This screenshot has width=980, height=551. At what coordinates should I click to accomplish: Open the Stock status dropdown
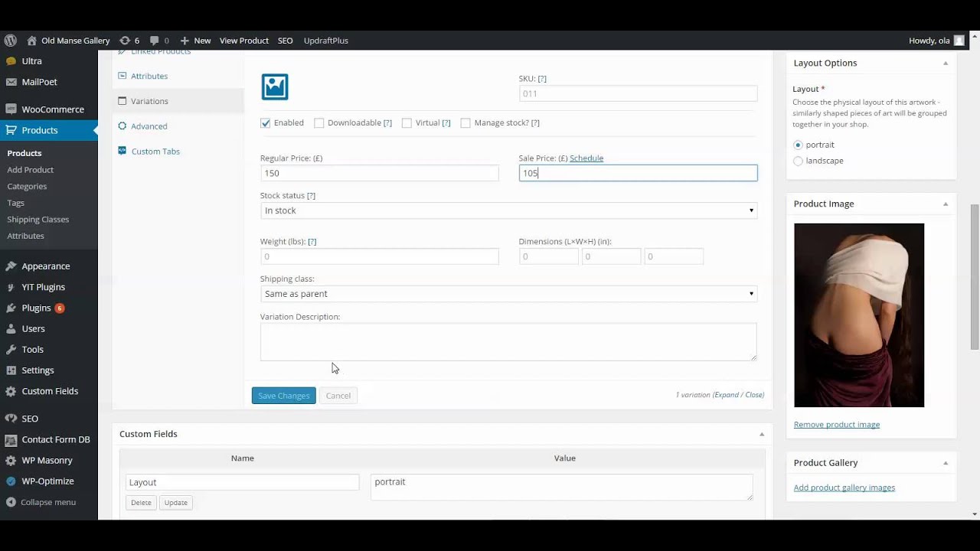[508, 210]
